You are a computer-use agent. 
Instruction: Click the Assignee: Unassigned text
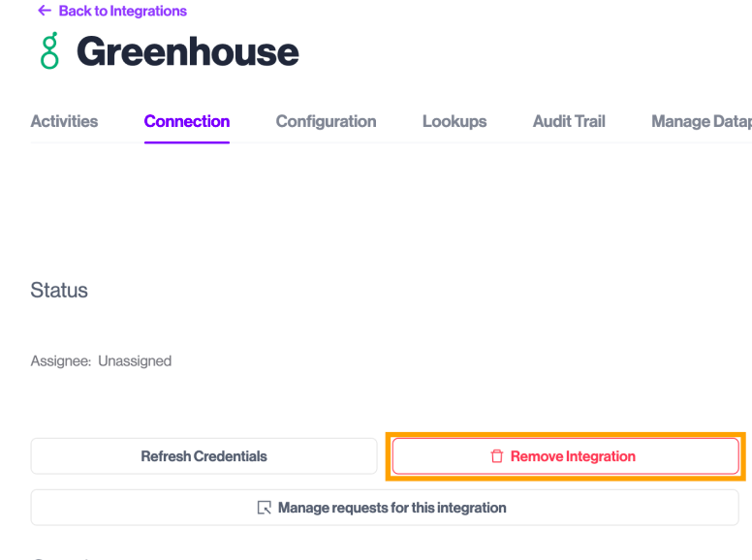click(x=101, y=360)
